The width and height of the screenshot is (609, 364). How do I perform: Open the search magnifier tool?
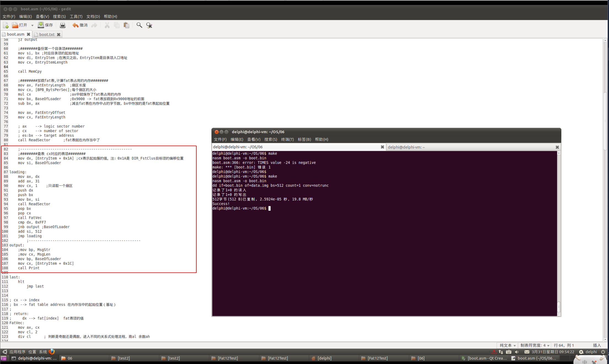point(139,25)
